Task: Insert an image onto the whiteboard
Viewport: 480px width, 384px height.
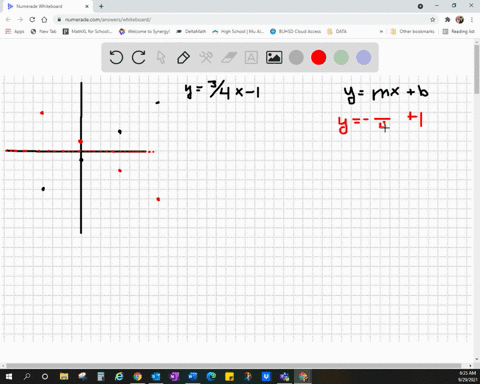Action: pos(274,57)
